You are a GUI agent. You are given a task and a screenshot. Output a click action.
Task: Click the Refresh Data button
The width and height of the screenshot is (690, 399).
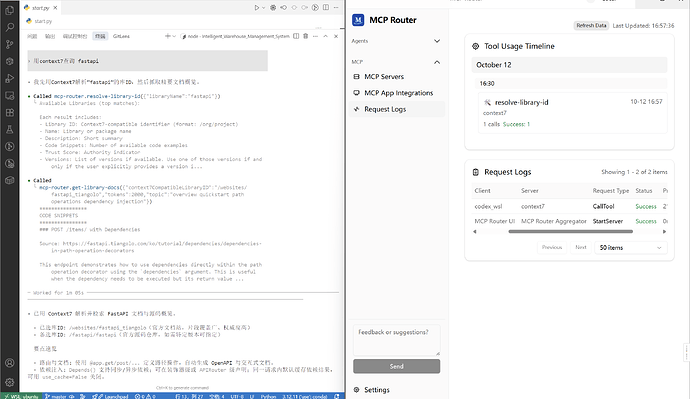click(591, 26)
